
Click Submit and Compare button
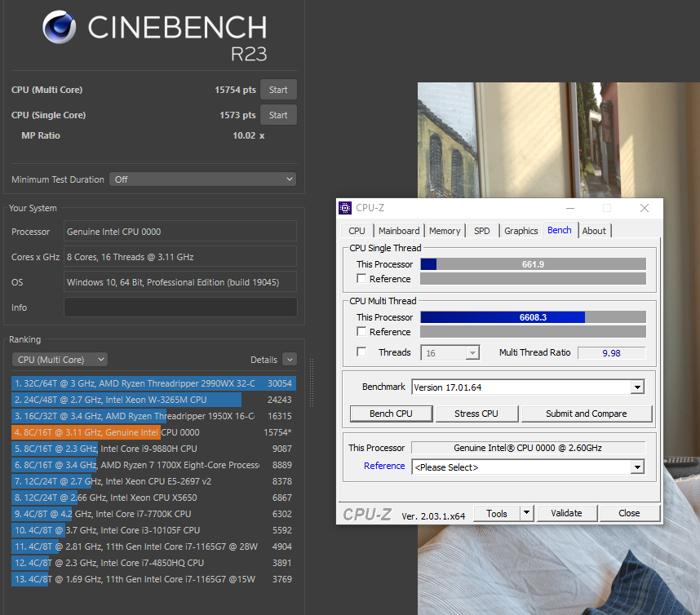click(586, 414)
